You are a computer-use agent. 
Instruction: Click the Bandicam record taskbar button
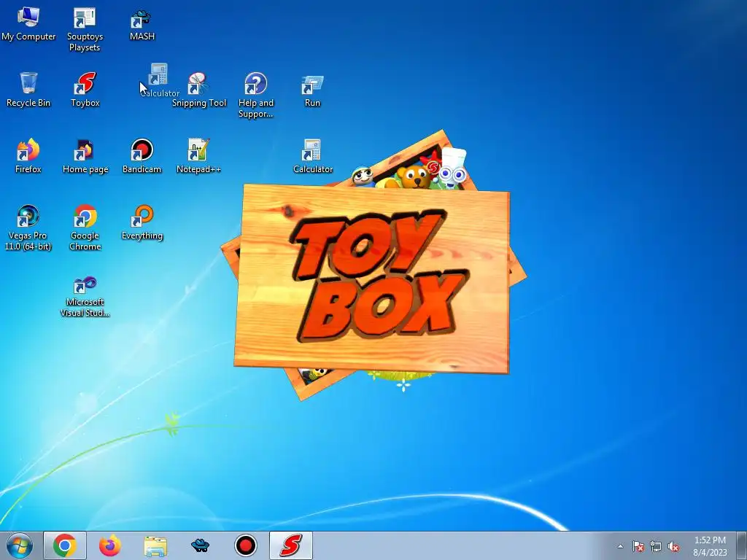[246, 545]
